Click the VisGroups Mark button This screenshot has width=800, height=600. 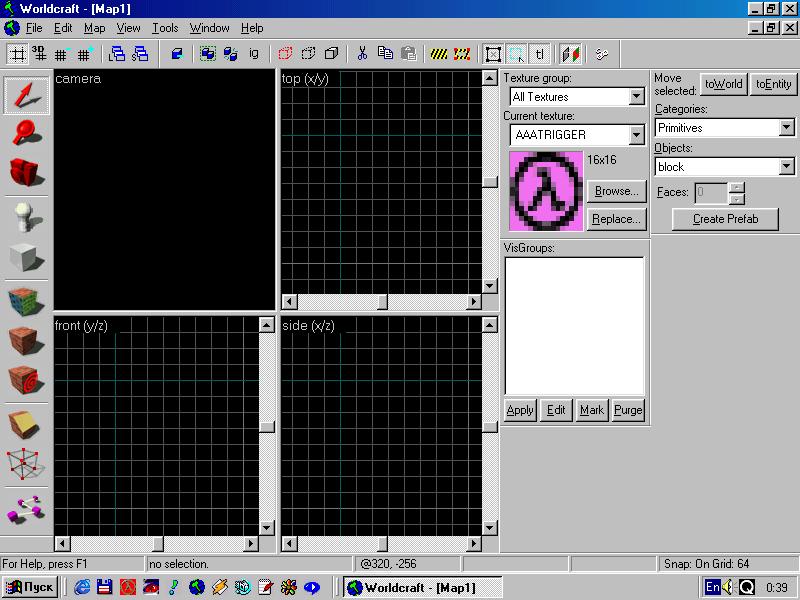click(592, 410)
